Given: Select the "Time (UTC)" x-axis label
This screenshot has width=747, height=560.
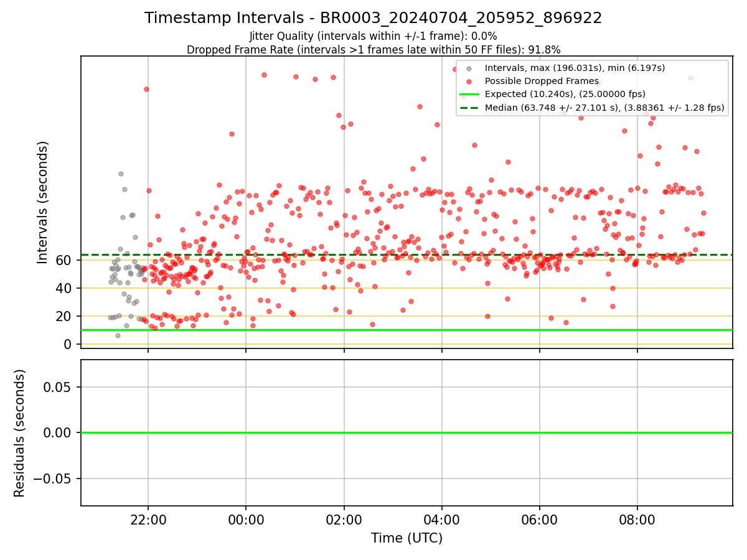Looking at the screenshot, I should click(x=406, y=538).
